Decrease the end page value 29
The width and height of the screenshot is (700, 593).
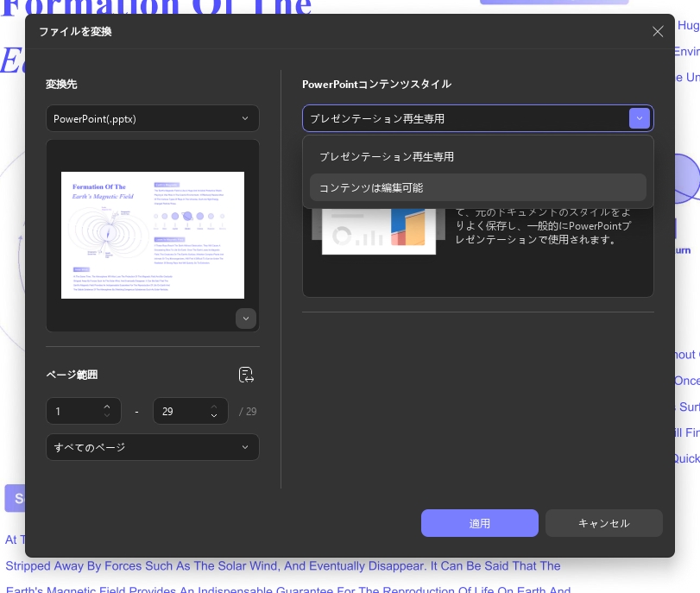coord(214,415)
